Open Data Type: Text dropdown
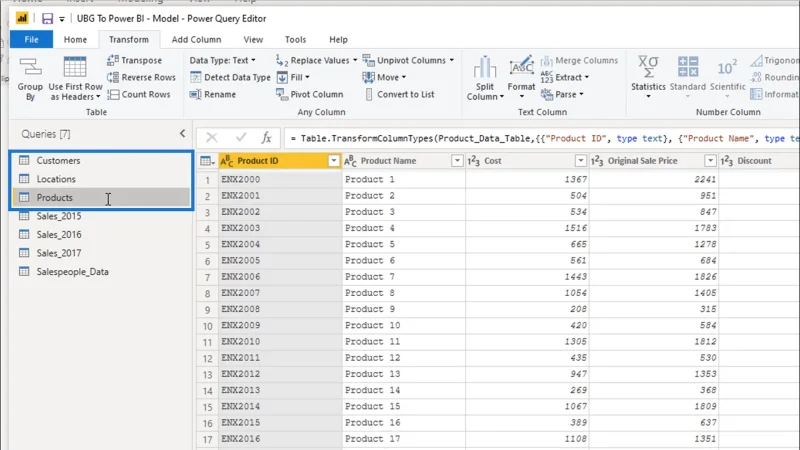800x450 pixels. click(222, 60)
